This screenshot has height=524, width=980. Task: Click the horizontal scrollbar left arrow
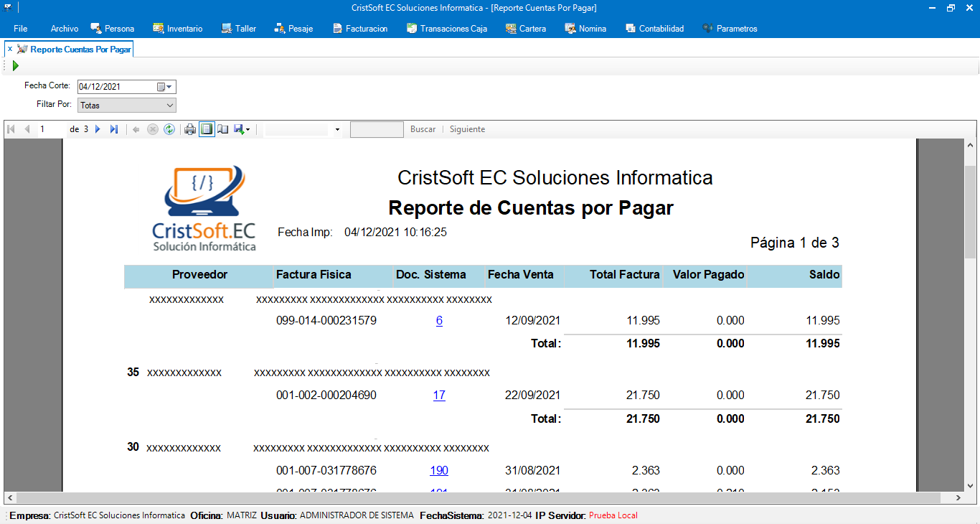pyautogui.click(x=10, y=497)
